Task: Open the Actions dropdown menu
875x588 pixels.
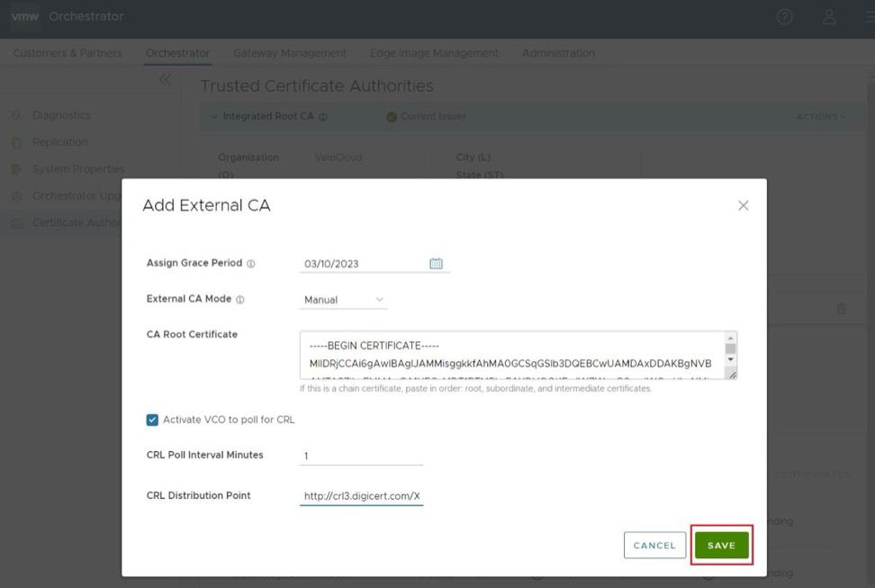Action: coord(820,117)
